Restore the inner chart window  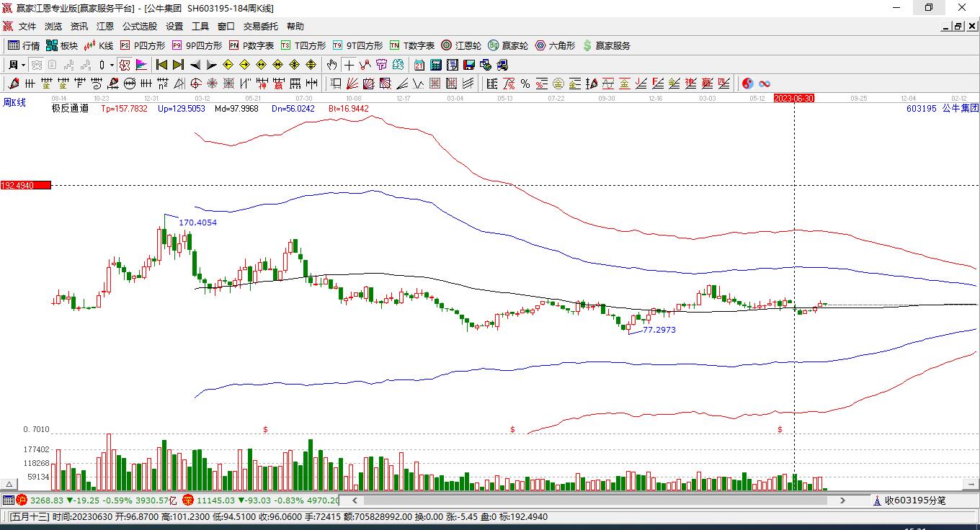pos(958,27)
